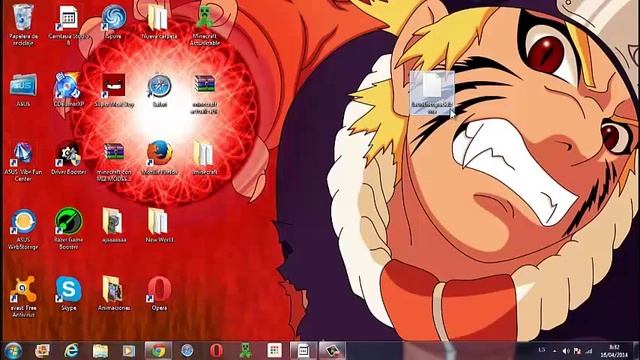Select the Nueva carpeta folder

159,22
